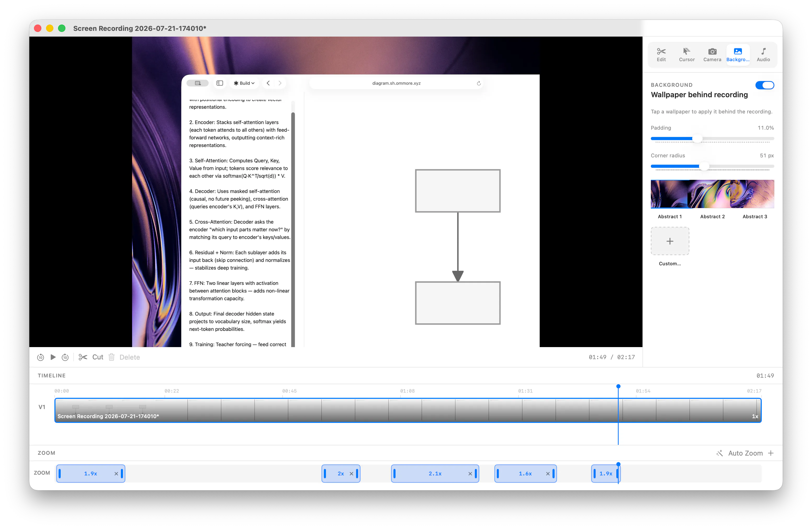Click the 01:08 timeline ruler mark

click(407, 391)
